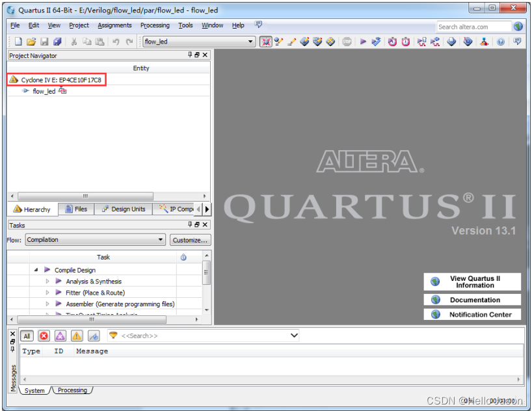
Task: Switch to the Processing messages tab
Action: pos(72,390)
